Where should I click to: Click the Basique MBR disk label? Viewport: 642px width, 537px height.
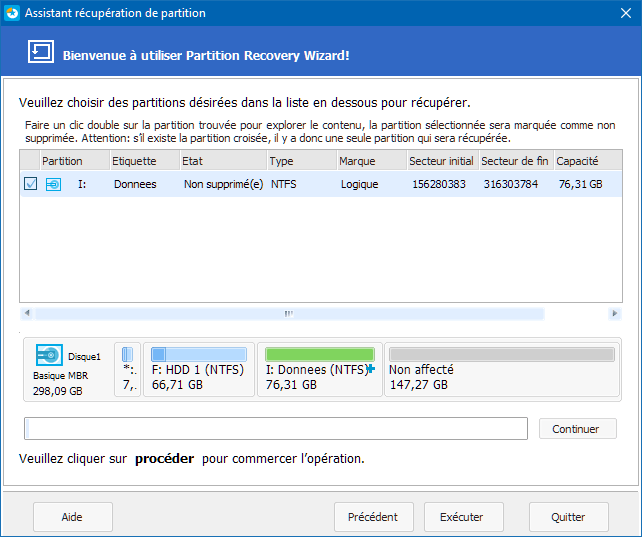61,375
